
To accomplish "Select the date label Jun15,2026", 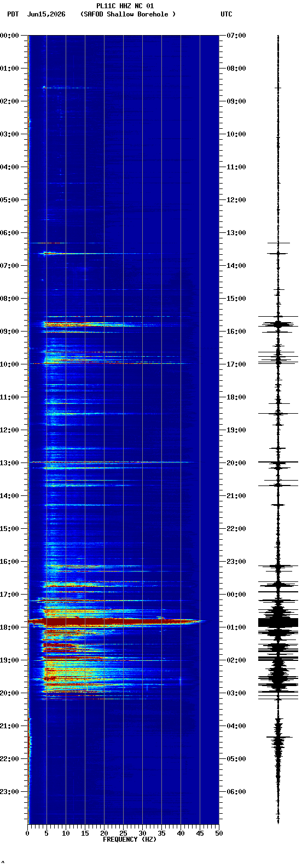I will click(x=46, y=14).
